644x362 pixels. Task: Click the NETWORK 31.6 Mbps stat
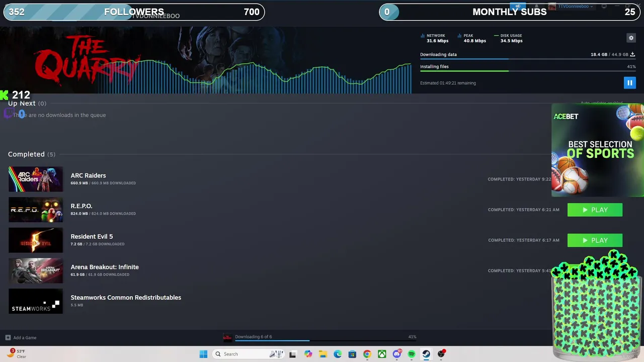click(x=435, y=38)
